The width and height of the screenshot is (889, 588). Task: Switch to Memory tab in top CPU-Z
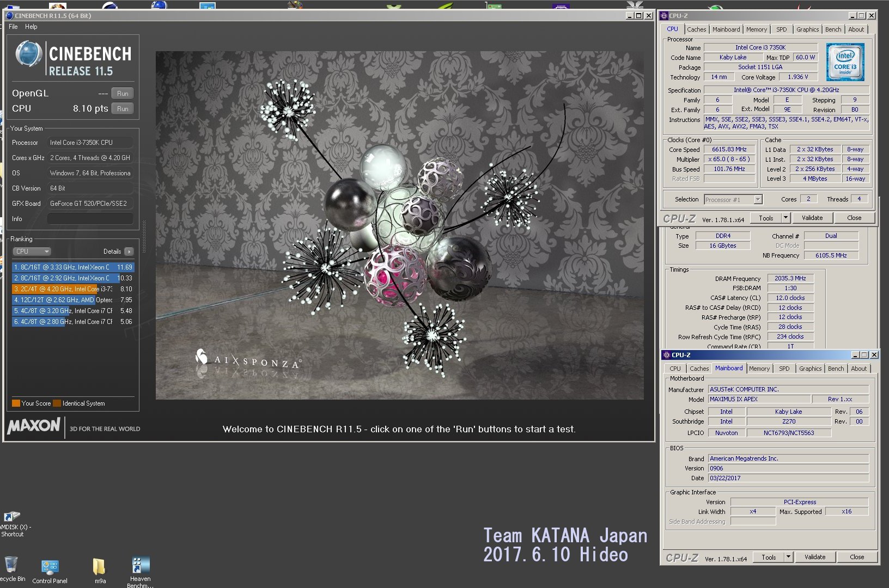tap(757, 29)
